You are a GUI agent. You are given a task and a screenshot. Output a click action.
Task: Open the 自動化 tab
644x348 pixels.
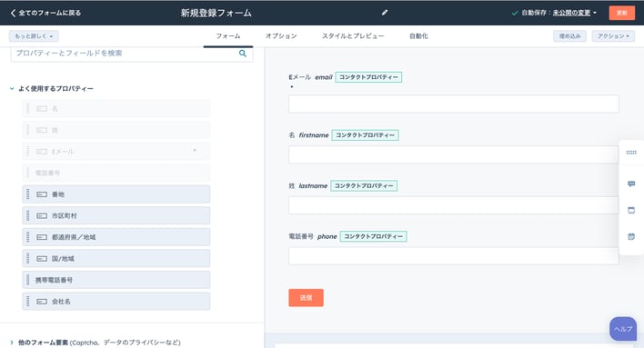coord(418,36)
